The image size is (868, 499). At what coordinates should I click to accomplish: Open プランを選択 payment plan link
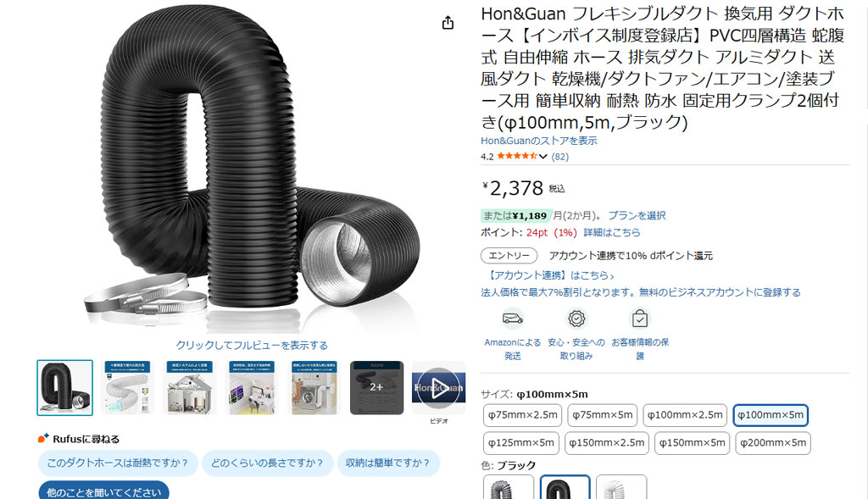tap(637, 216)
